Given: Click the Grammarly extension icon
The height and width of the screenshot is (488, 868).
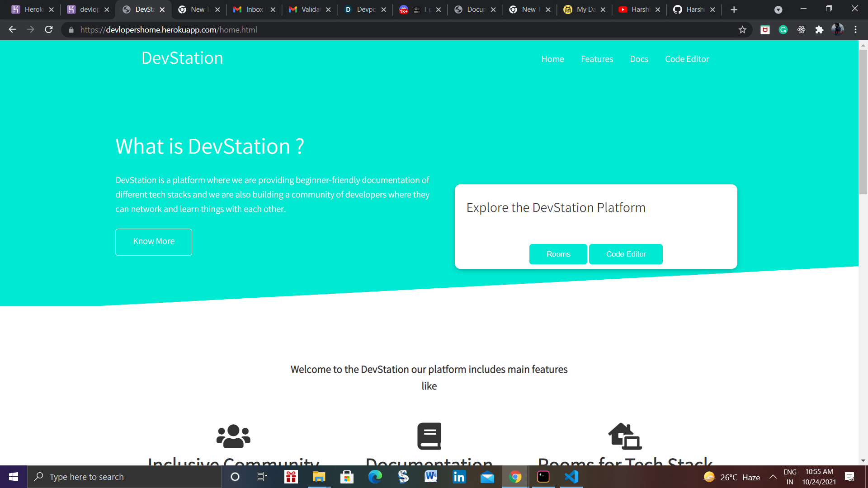Looking at the screenshot, I should tap(783, 30).
